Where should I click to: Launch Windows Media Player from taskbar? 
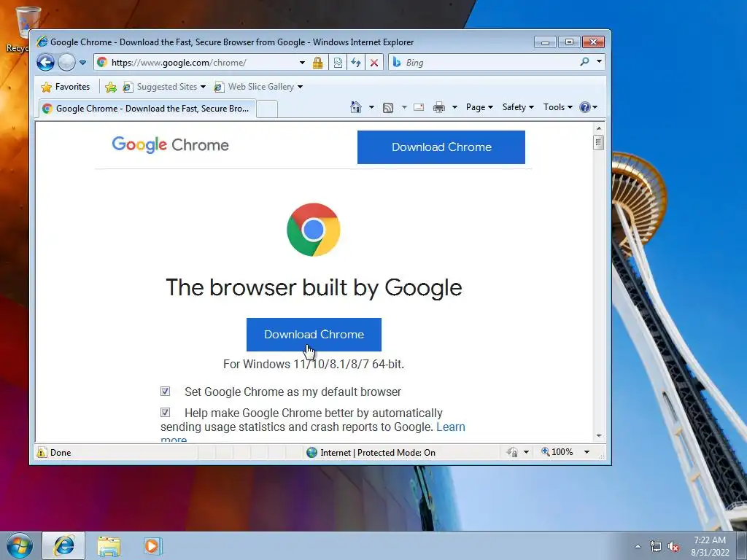(152, 545)
